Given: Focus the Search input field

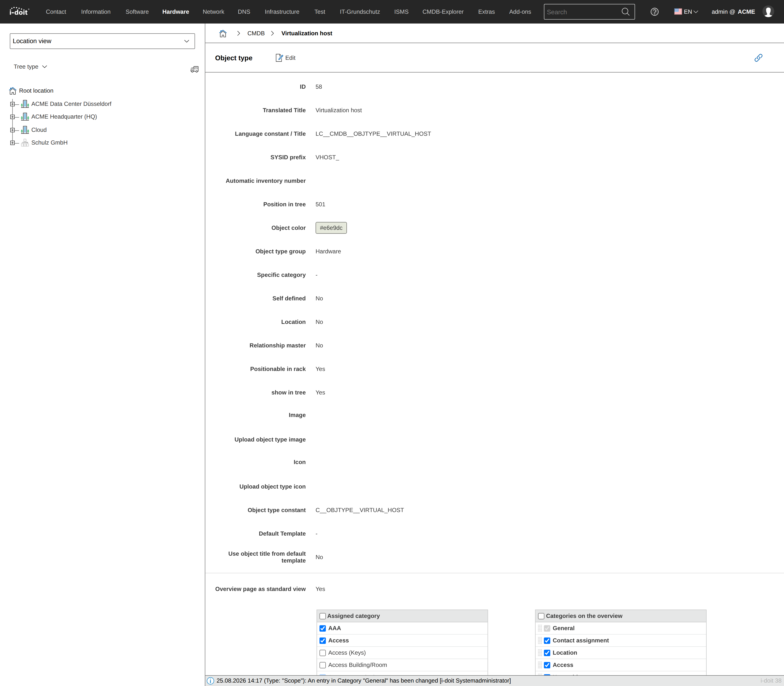Looking at the screenshot, I should 582,12.
